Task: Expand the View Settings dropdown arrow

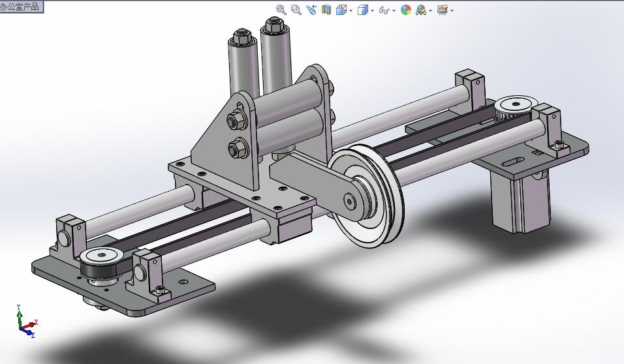Action: click(452, 10)
